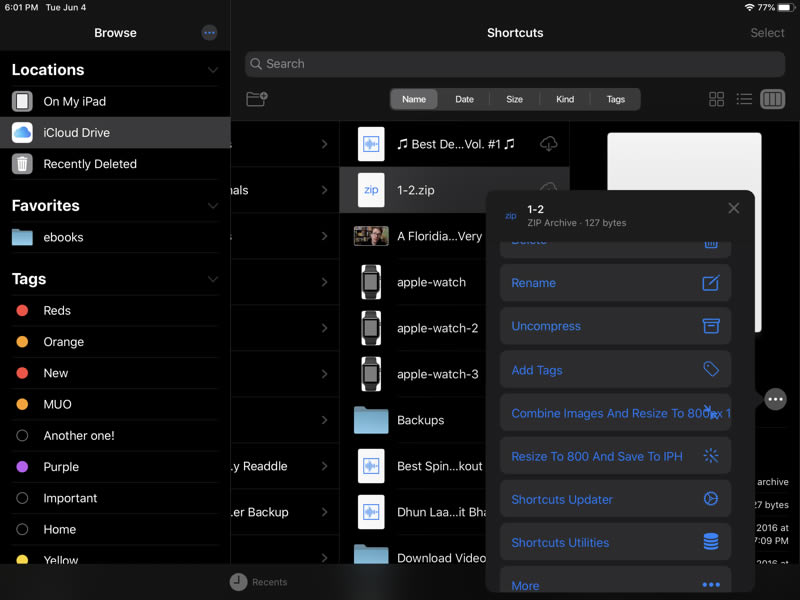
Task: Switch to icon grid view
Action: [716, 99]
